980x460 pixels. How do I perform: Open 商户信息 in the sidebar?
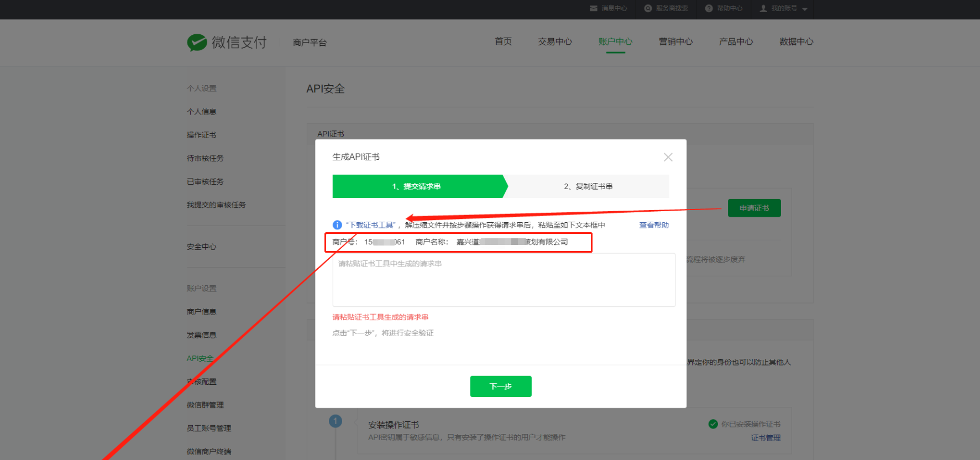pyautogui.click(x=202, y=312)
